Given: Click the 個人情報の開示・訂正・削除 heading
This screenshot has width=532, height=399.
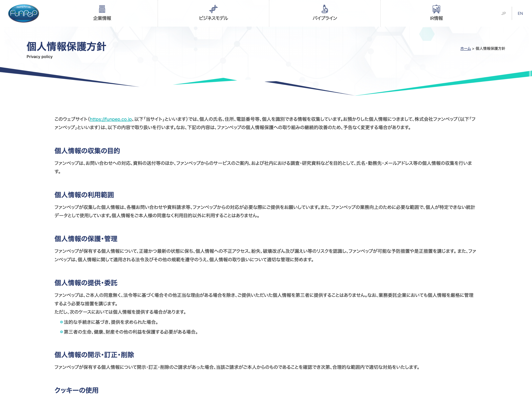Looking at the screenshot, I should (94, 355).
